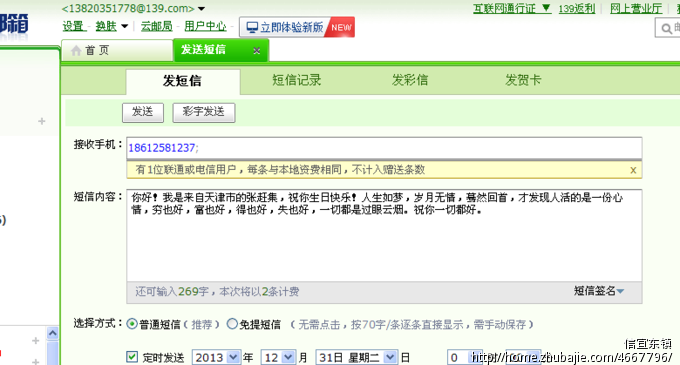Select 免提短信 radio option
The height and width of the screenshot is (365, 680).
pos(232,324)
